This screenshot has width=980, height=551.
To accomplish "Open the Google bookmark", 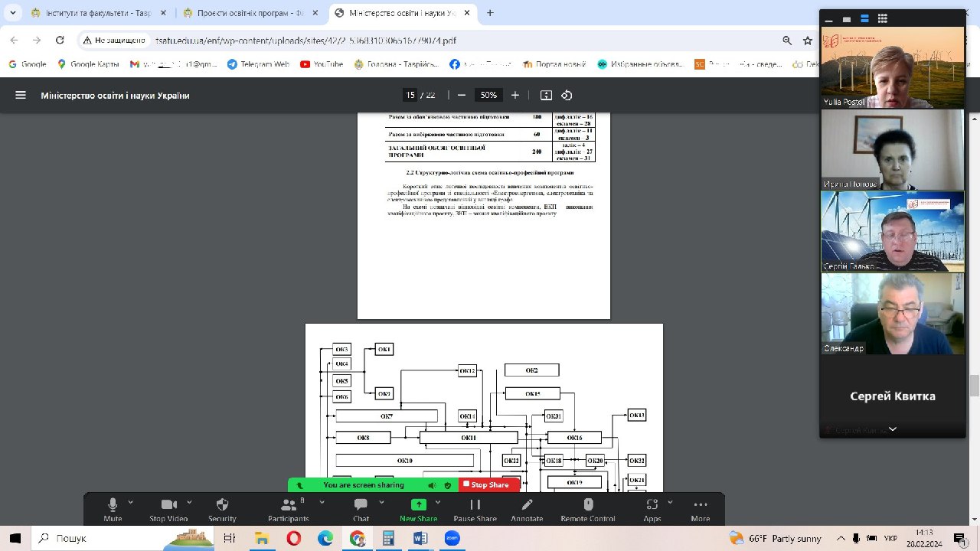I will [x=28, y=64].
